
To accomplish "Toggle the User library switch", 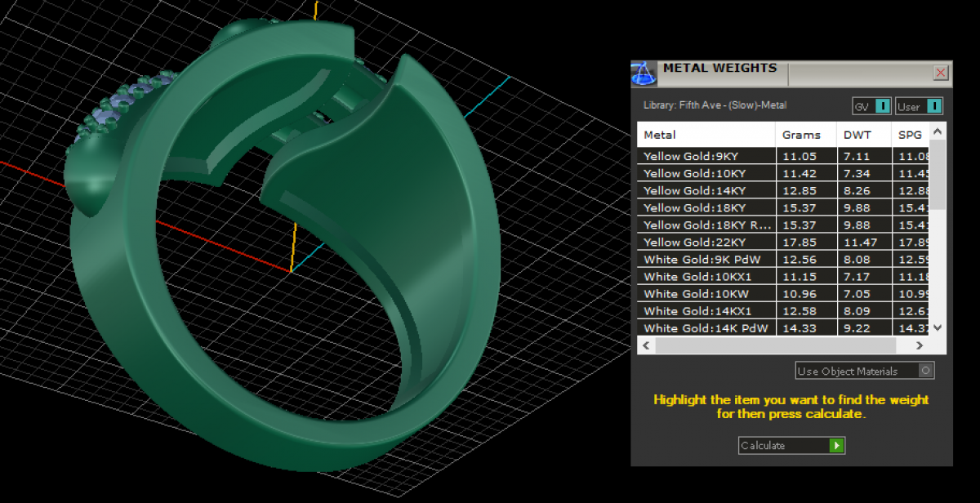I will point(933,106).
